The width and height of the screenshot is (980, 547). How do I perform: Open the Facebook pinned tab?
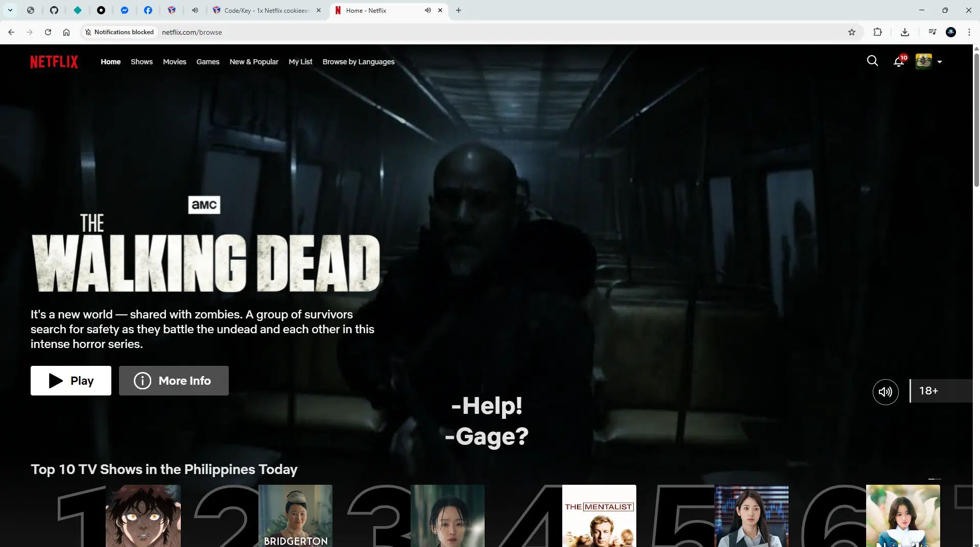point(148,10)
